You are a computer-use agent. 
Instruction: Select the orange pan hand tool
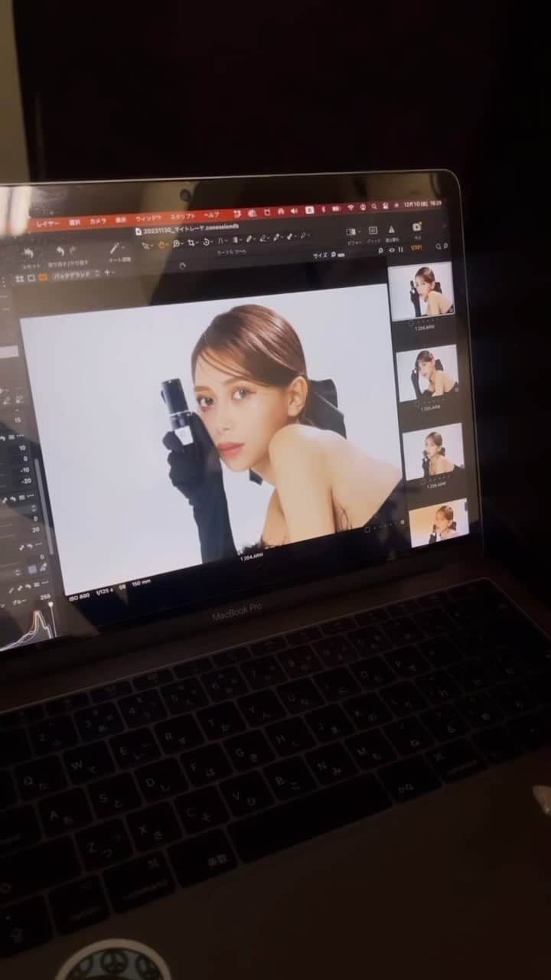tap(162, 244)
